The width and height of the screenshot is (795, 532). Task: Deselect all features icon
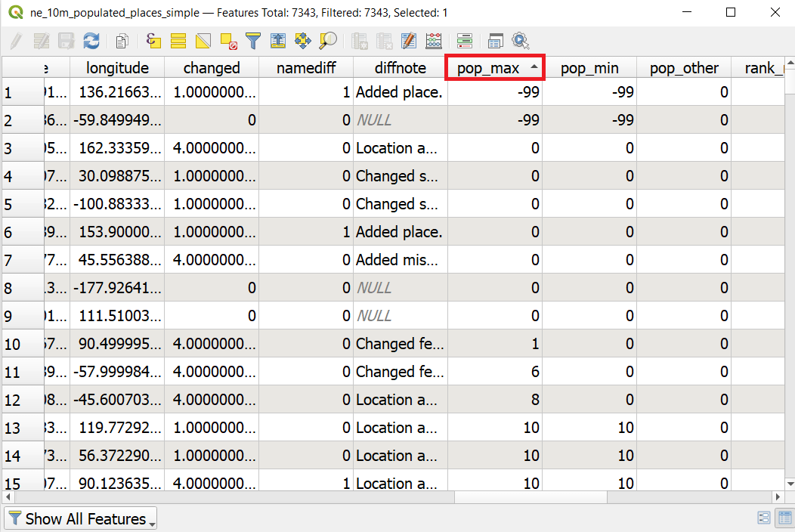tap(228, 41)
